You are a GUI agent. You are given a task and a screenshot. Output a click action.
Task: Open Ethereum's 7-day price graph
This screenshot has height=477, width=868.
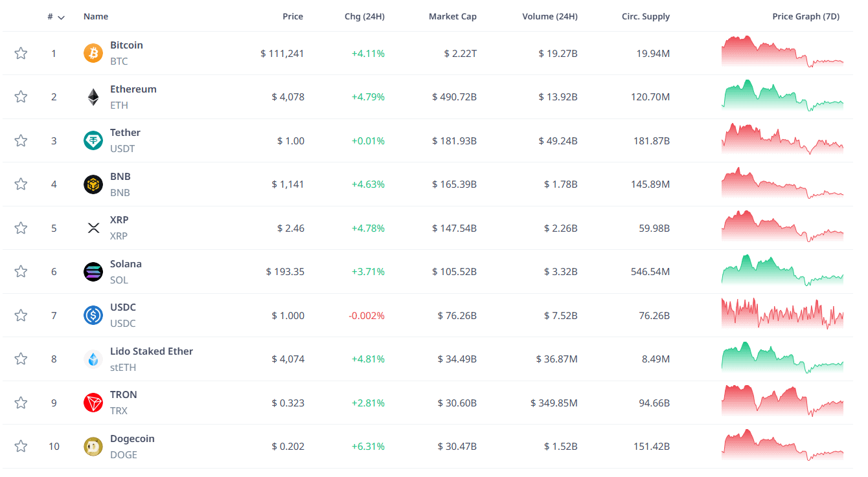tap(782, 96)
